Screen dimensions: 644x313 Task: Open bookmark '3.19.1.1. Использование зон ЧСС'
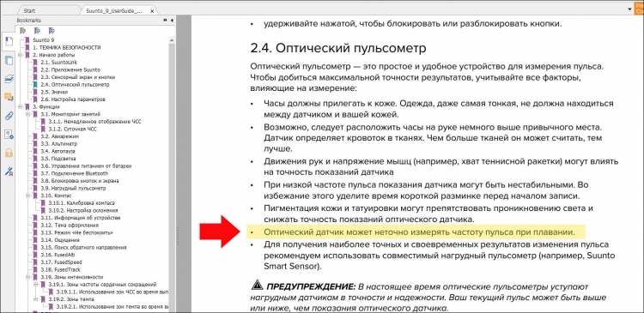click(112, 292)
